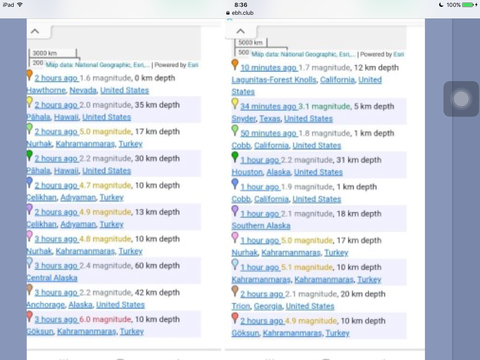Open the '10 minutes ago' time link

[x=268, y=68]
